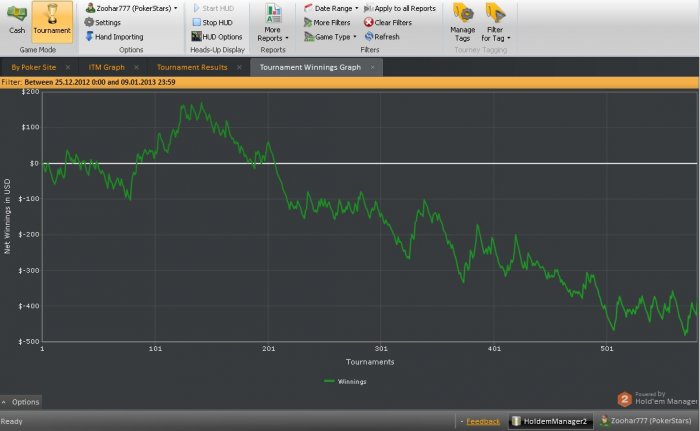The width and height of the screenshot is (700, 431).
Task: Switch to Cash game mode
Action: [17, 18]
